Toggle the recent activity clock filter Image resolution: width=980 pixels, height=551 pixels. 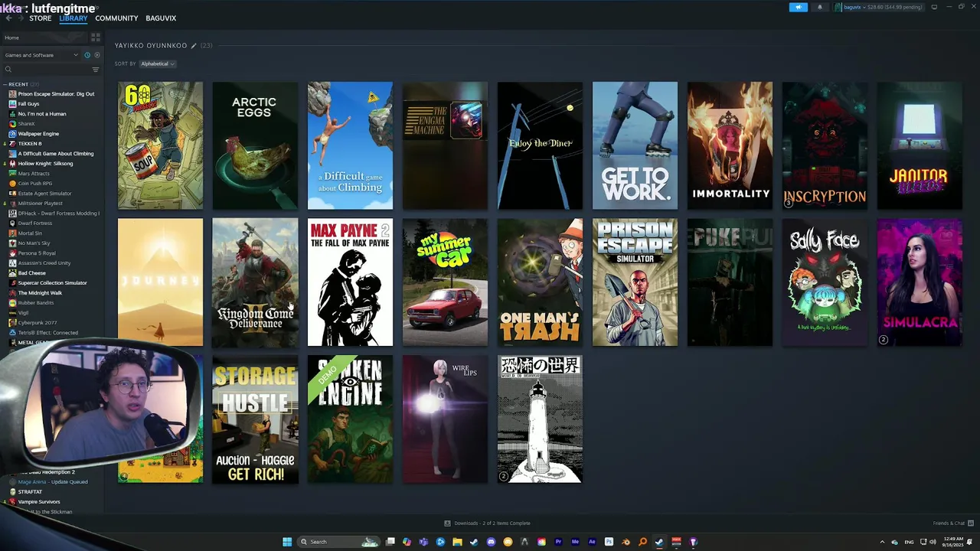(87, 55)
